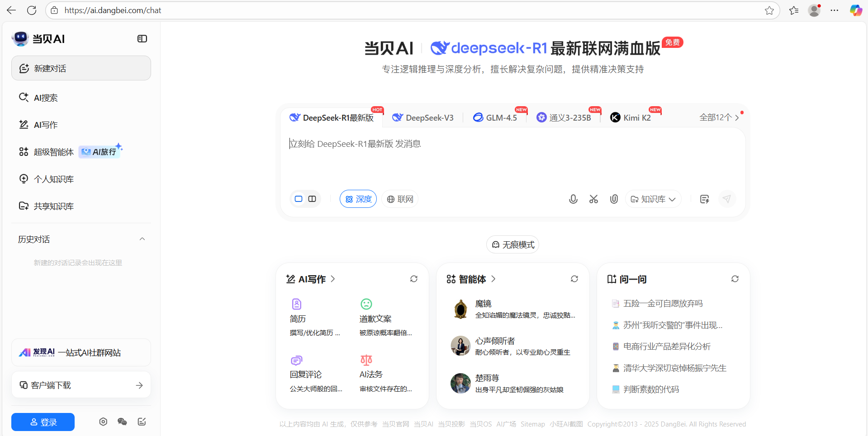
Task: Open the 当贝投影 footer link
Action: (451, 424)
